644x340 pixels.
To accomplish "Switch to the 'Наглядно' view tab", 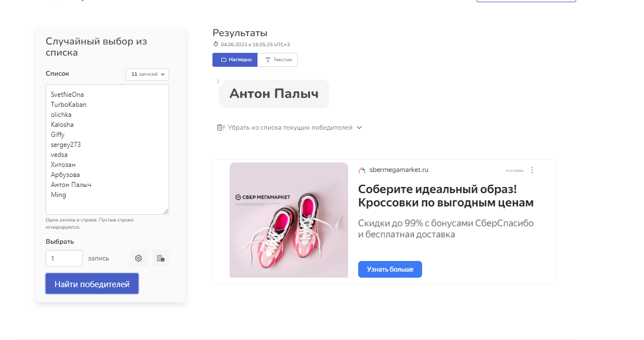I will tap(235, 60).
